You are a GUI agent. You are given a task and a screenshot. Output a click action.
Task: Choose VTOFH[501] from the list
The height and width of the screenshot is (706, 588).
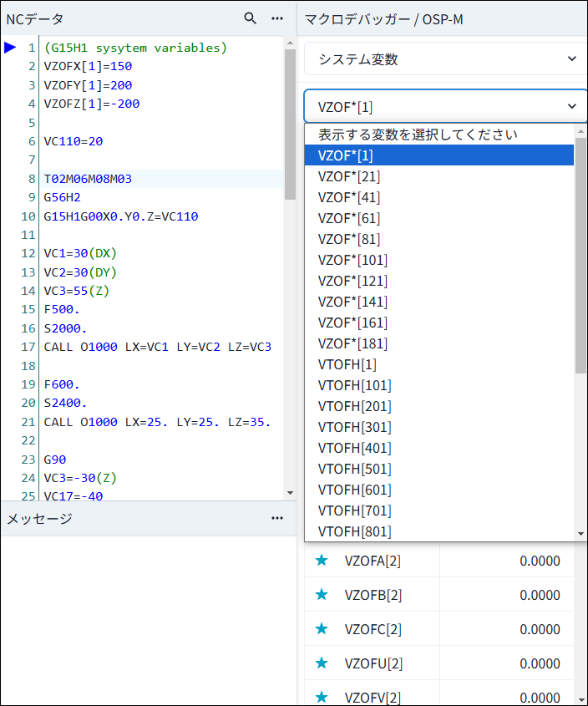[x=439, y=469]
